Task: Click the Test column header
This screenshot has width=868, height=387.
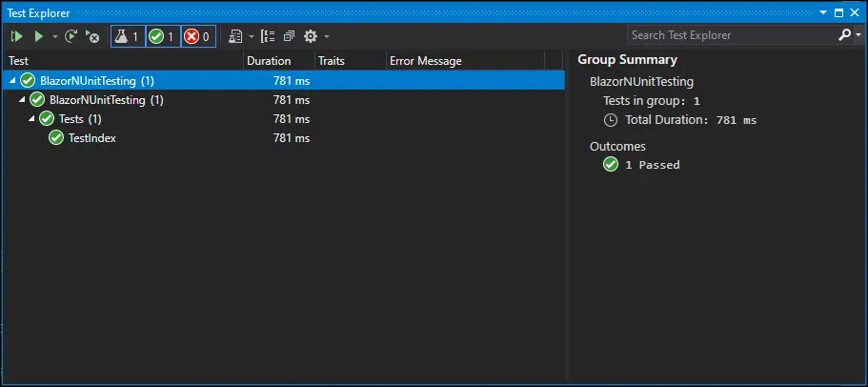Action: click(123, 61)
